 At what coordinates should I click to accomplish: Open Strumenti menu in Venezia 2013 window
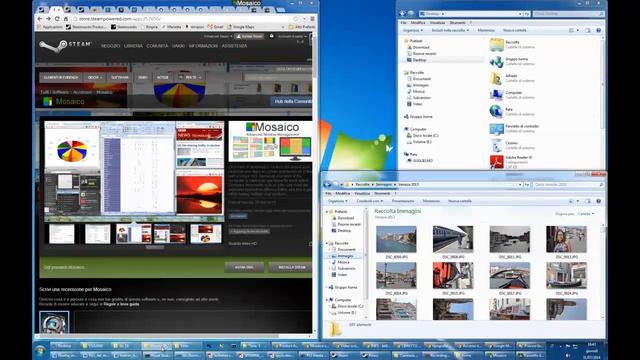382,193
